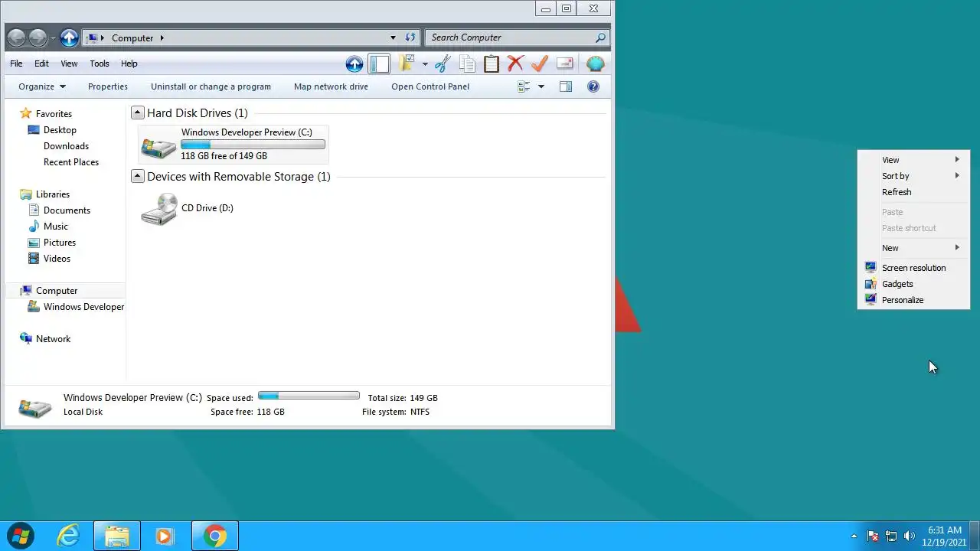Viewport: 980px width, 551px height.
Task: Click the Cut scissors icon
Action: (x=443, y=64)
